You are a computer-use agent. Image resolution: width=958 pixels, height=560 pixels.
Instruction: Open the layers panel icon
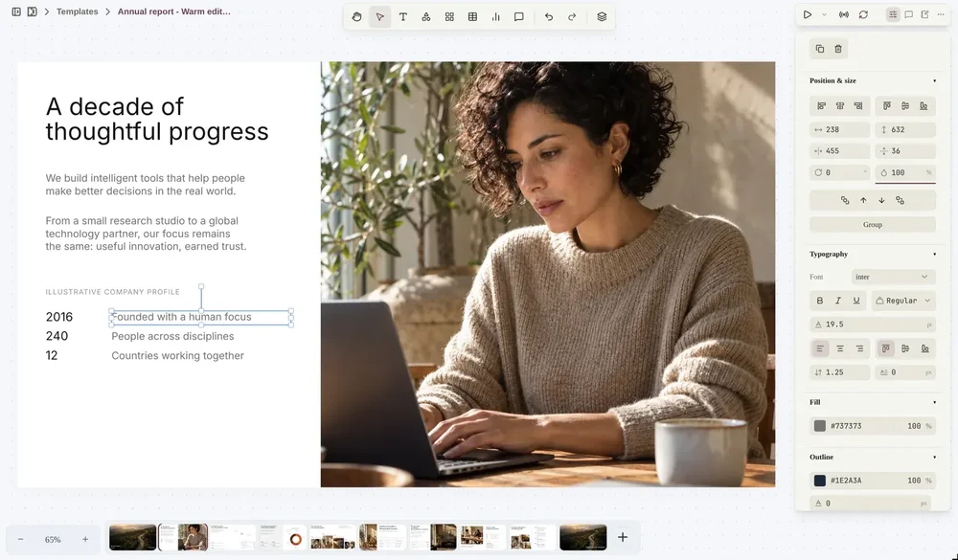[x=602, y=17]
